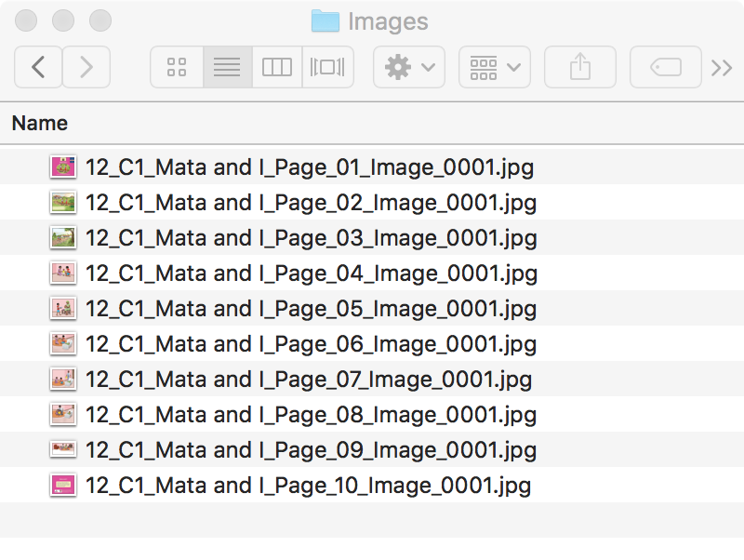This screenshot has height=560, width=744.
Task: Open the arrange-by grouping dropdown
Action: tap(495, 67)
